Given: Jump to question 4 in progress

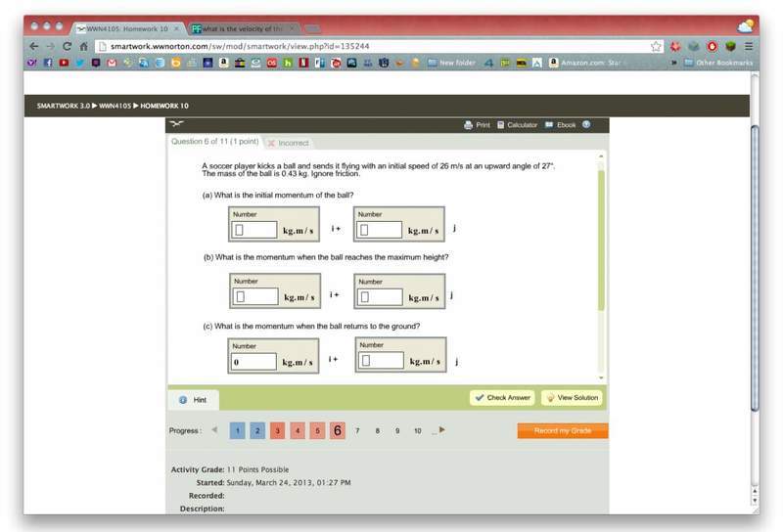Looking at the screenshot, I should point(298,430).
